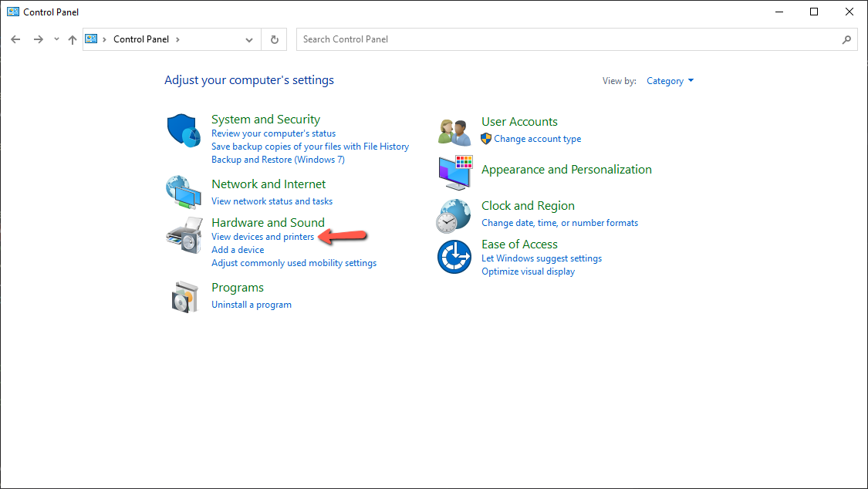
Task: Open Change date, time, or number formats
Action: coord(559,223)
